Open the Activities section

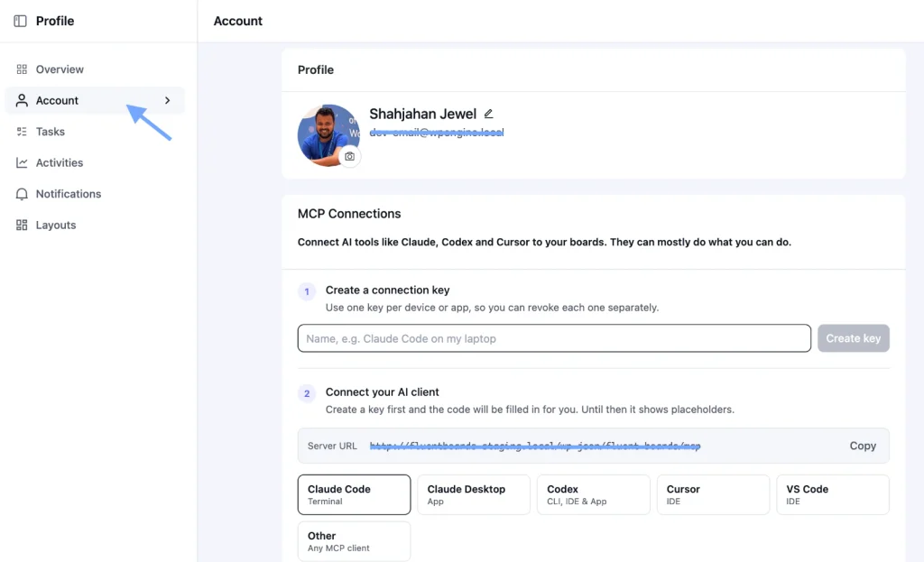click(95, 163)
